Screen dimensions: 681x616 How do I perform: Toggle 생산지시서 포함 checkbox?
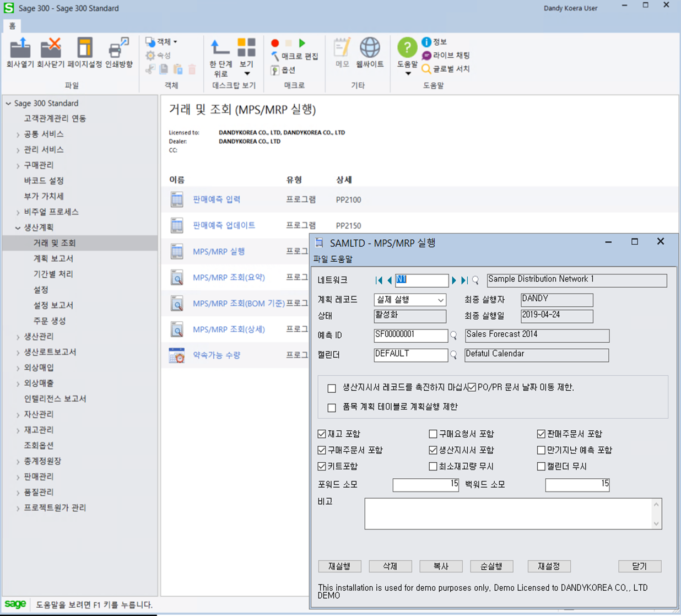pyautogui.click(x=433, y=450)
